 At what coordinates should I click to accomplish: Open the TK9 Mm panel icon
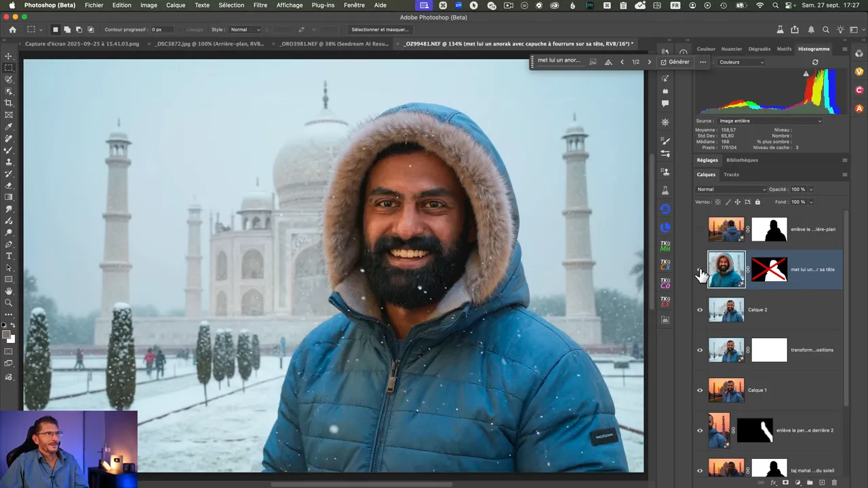(x=665, y=246)
